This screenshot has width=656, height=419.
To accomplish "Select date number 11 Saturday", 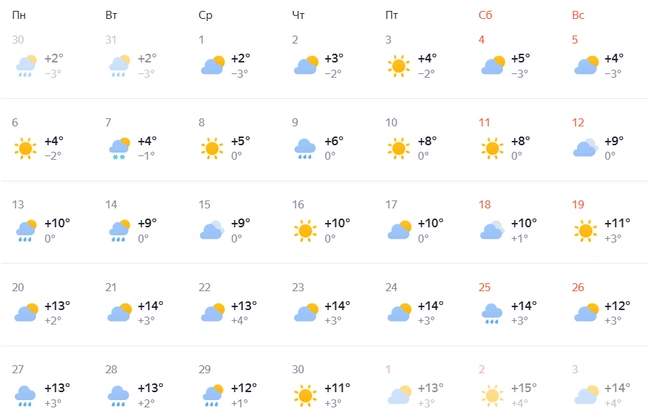I will point(484,123).
